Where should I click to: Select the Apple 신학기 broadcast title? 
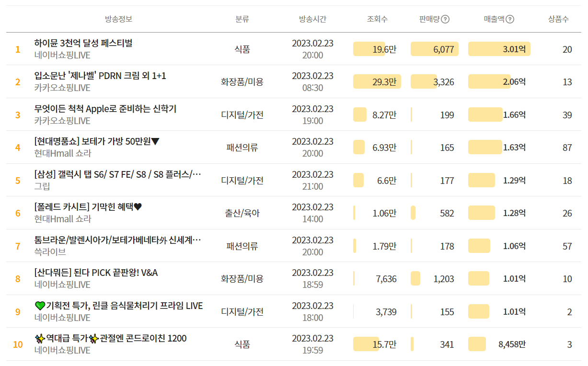(105, 109)
